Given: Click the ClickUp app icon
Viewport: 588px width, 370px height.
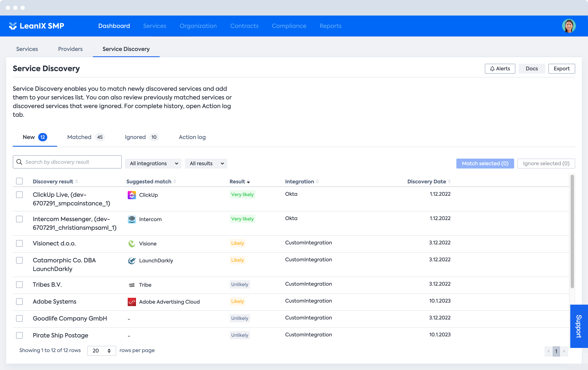Looking at the screenshot, I should click(x=132, y=195).
